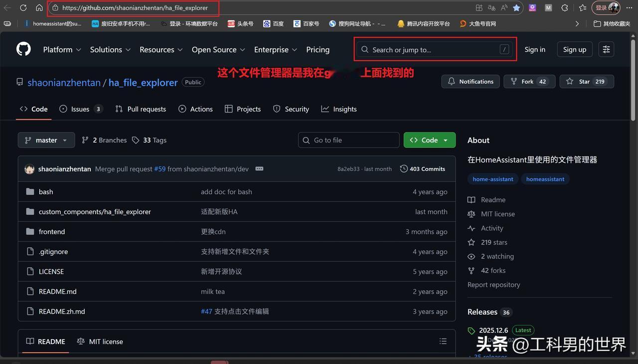Open the browser extensions puzzle icon
The width and height of the screenshot is (638, 364).
tap(564, 8)
